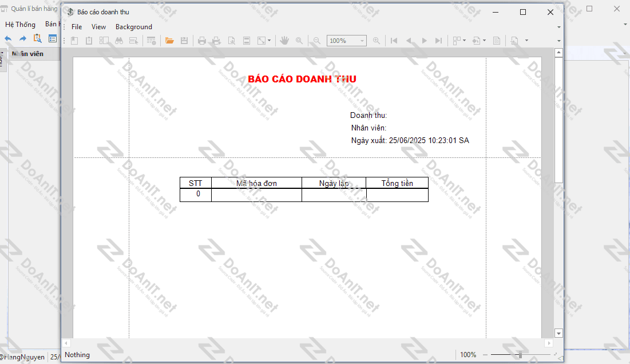The height and width of the screenshot is (364, 630).
Task: Click the Export Document icon
Action: coord(514,41)
